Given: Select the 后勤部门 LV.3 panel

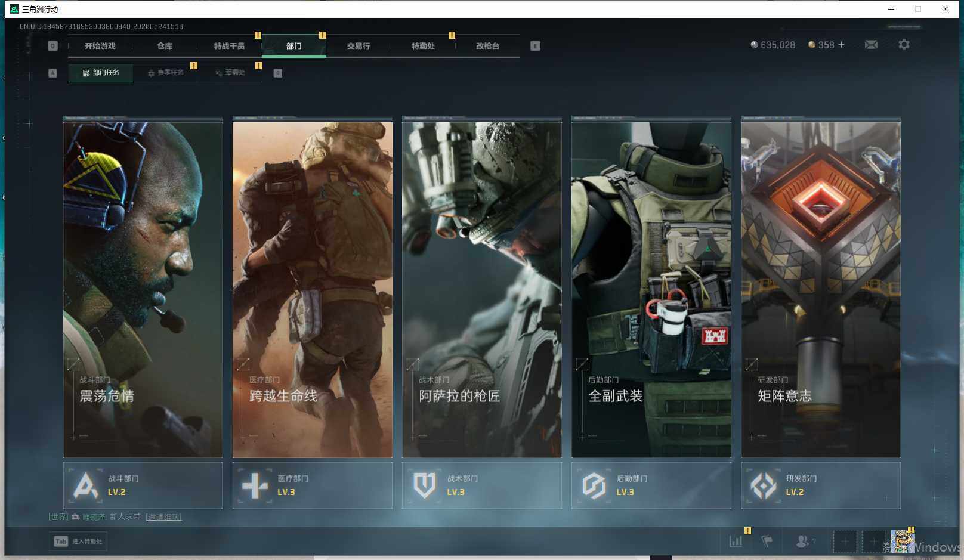Looking at the screenshot, I should coord(651,485).
